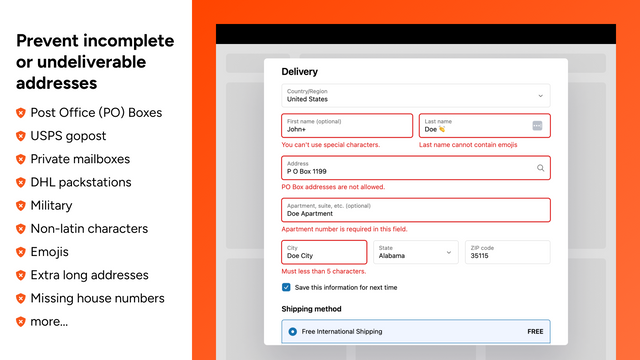Click the shield icon next to Missing house numbers
This screenshot has height=360, width=640.
[x=21, y=299]
